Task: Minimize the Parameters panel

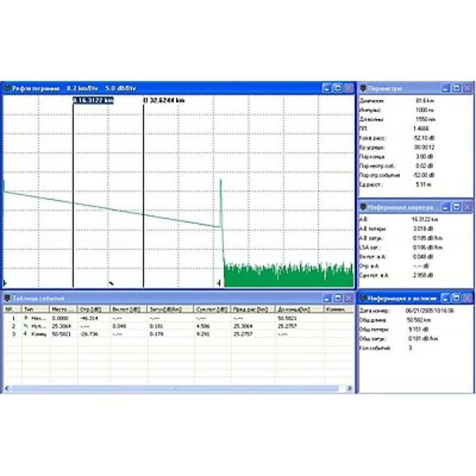Action: coord(445,88)
